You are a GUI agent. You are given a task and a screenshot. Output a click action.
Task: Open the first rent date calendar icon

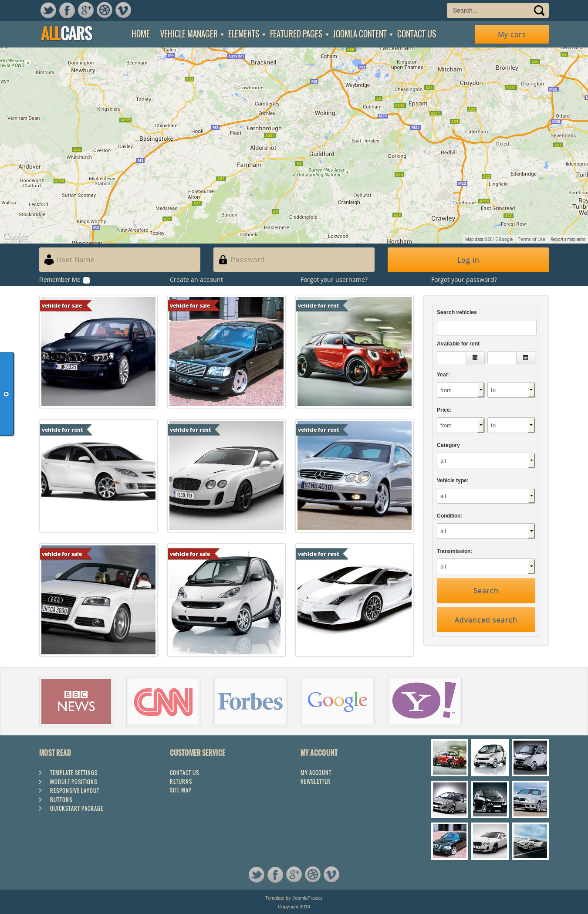pyautogui.click(x=475, y=358)
